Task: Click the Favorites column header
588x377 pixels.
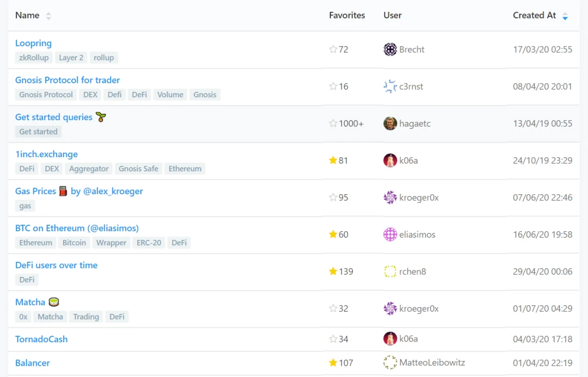Action: point(347,15)
